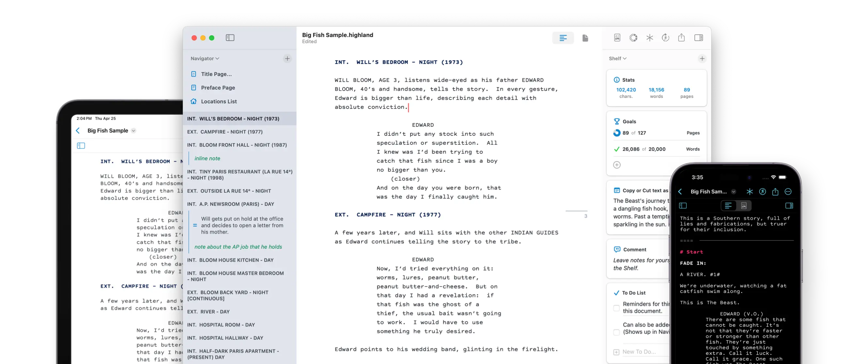Tap the sprint runner icon on iPhone
Image resolution: width=868 pixels, height=364 pixels.
click(762, 191)
